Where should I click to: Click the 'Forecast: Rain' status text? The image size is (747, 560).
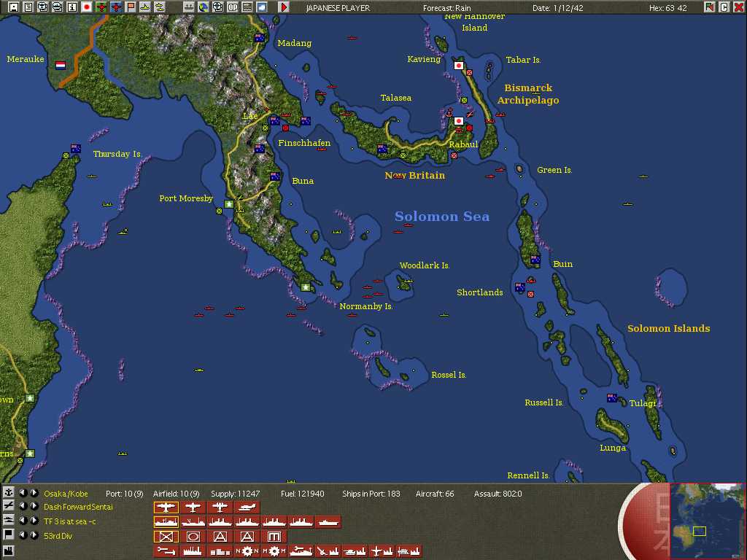(x=447, y=8)
